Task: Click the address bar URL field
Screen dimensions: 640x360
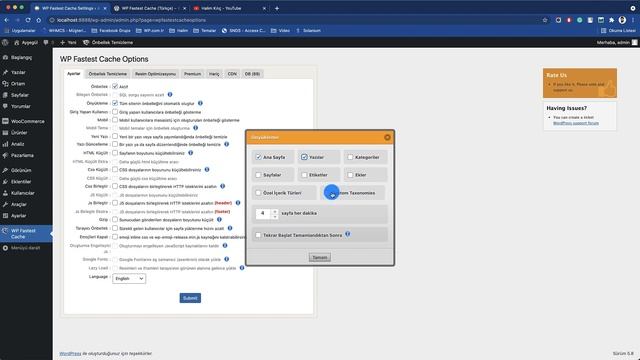Action: [294, 20]
